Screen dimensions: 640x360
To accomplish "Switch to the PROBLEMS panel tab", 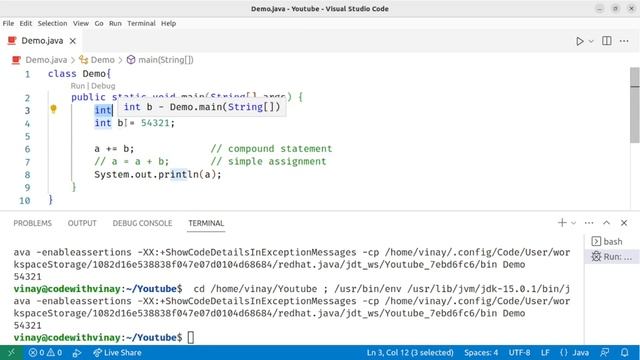I will 33,223.
